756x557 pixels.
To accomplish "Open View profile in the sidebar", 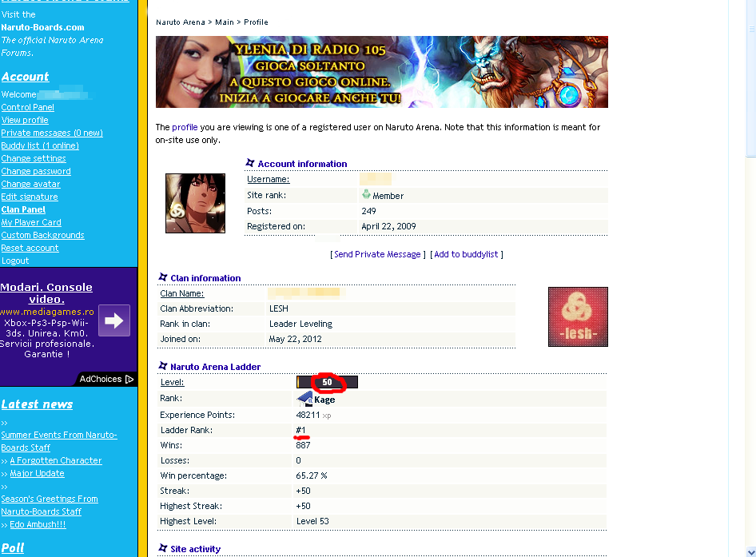I will tap(25, 120).
